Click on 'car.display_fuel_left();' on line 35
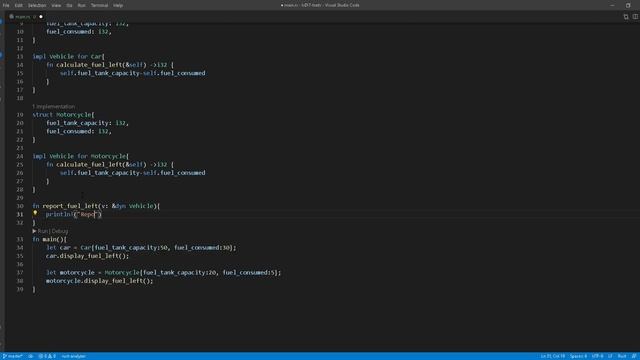The width and height of the screenshot is (640, 360). pyautogui.click(x=87, y=256)
